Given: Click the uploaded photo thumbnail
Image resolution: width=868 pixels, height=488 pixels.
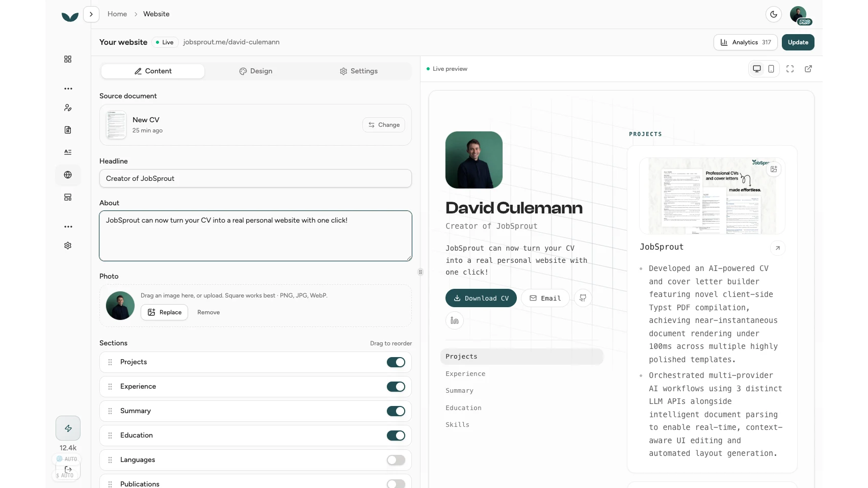Looking at the screenshot, I should pos(120,306).
